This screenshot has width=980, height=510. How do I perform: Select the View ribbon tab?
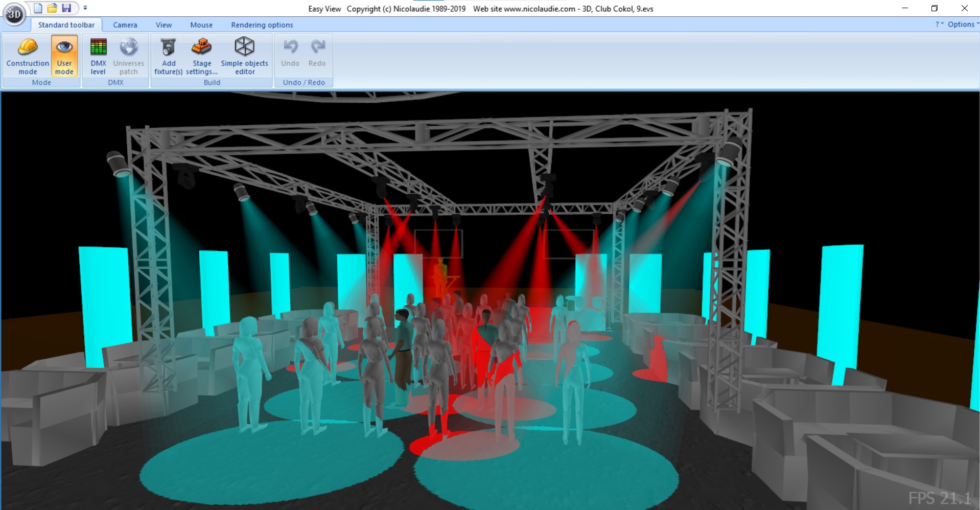click(x=164, y=25)
